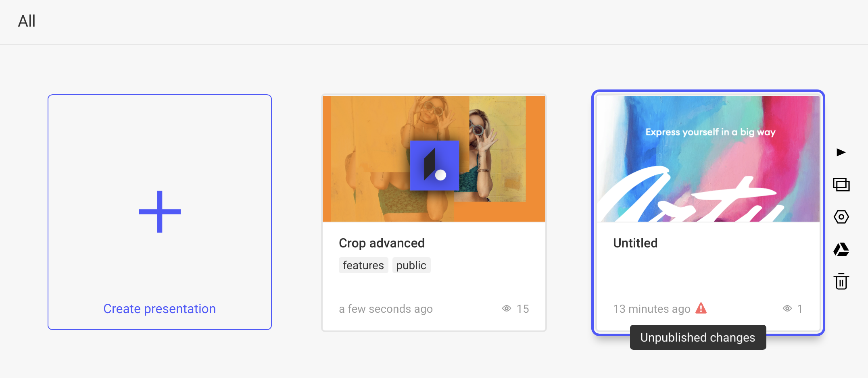868x378 pixels.
Task: Click the Crop advanced title
Action: point(382,243)
